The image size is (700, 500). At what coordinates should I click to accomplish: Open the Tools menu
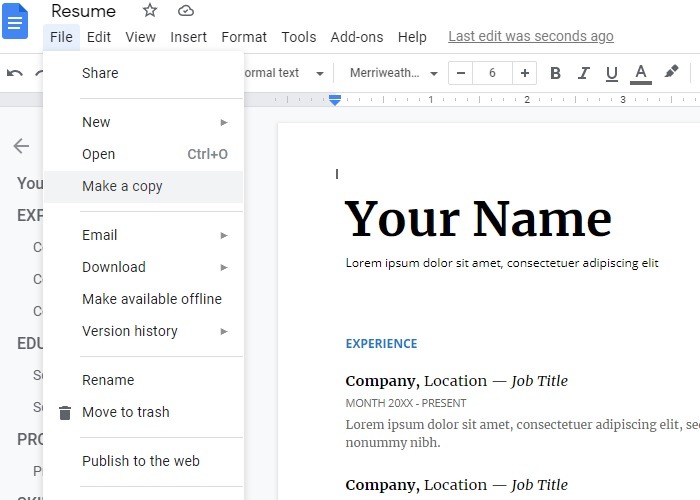tap(298, 37)
